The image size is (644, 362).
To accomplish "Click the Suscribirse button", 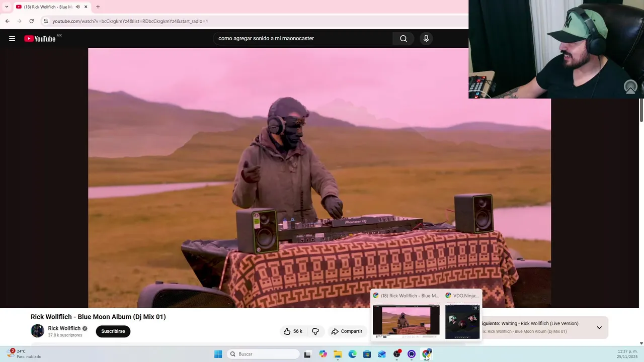I will 113,331.
